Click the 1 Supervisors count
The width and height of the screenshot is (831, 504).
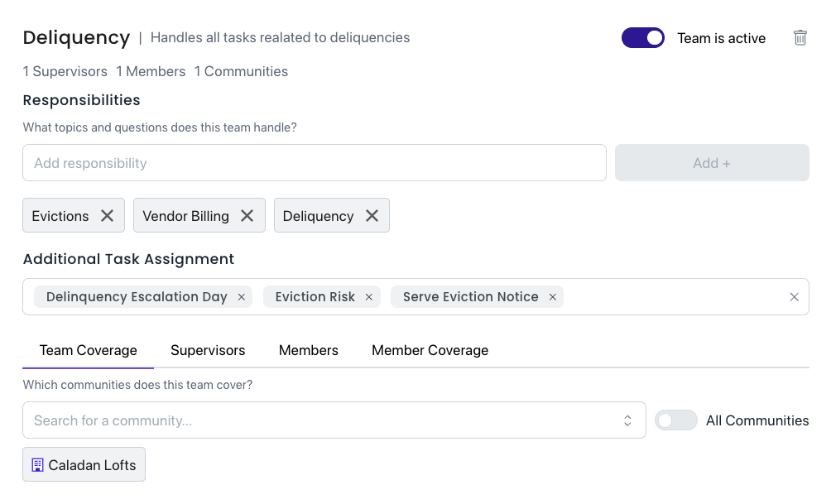coord(65,71)
